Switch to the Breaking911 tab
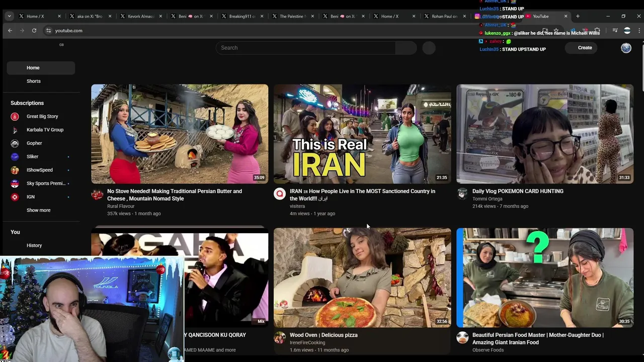Viewport: 644px width, 362px height. [242, 16]
